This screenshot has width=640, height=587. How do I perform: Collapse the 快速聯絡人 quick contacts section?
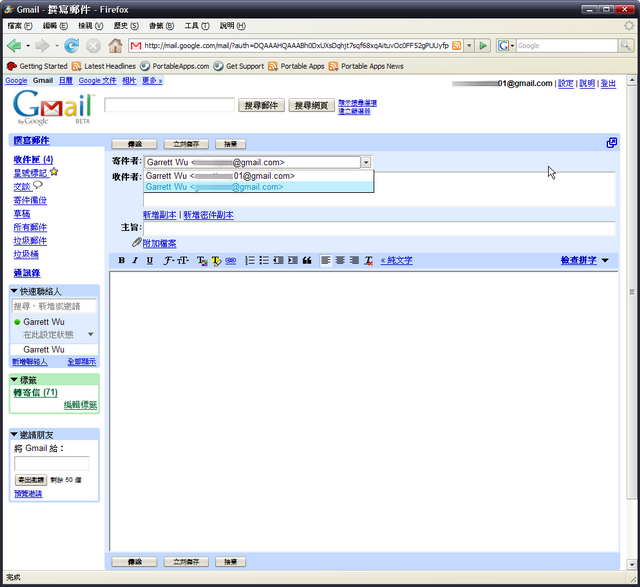[14, 291]
